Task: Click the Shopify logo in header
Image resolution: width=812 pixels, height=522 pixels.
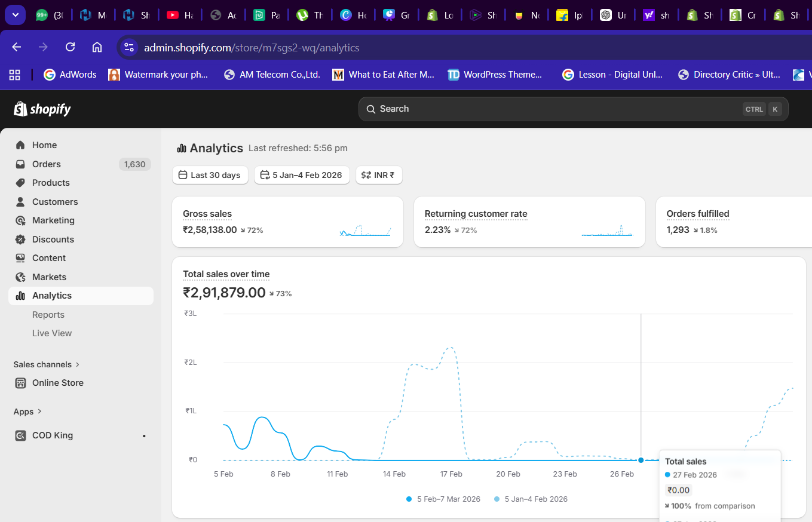Action: click(42, 109)
